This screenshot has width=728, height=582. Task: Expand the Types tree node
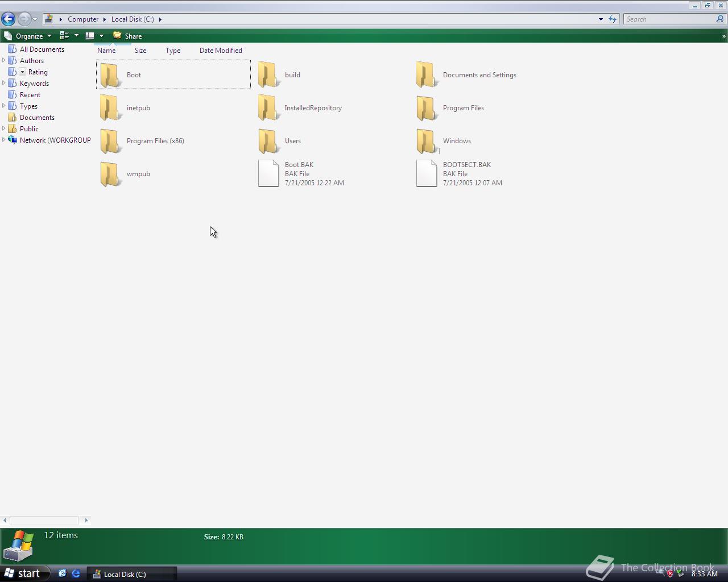point(4,106)
